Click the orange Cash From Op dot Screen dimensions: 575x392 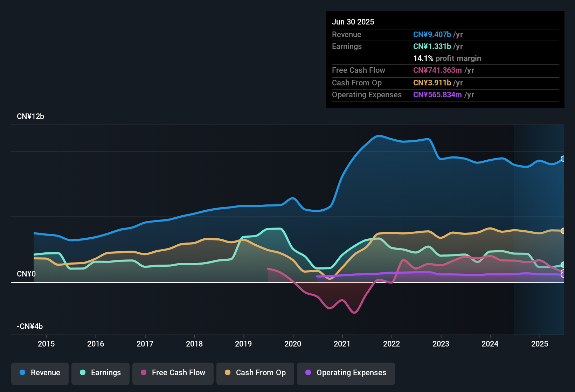[x=228, y=373]
